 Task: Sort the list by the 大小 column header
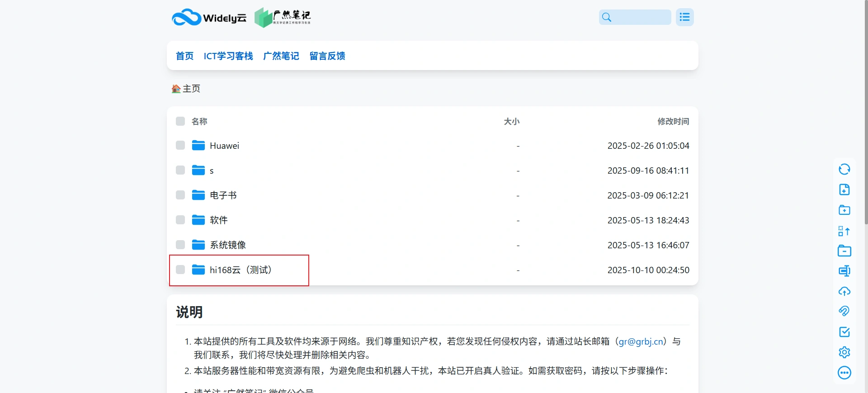tap(511, 121)
